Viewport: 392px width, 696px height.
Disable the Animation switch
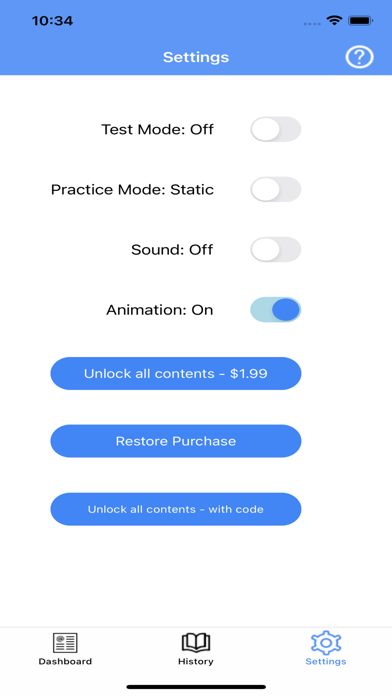tap(276, 309)
